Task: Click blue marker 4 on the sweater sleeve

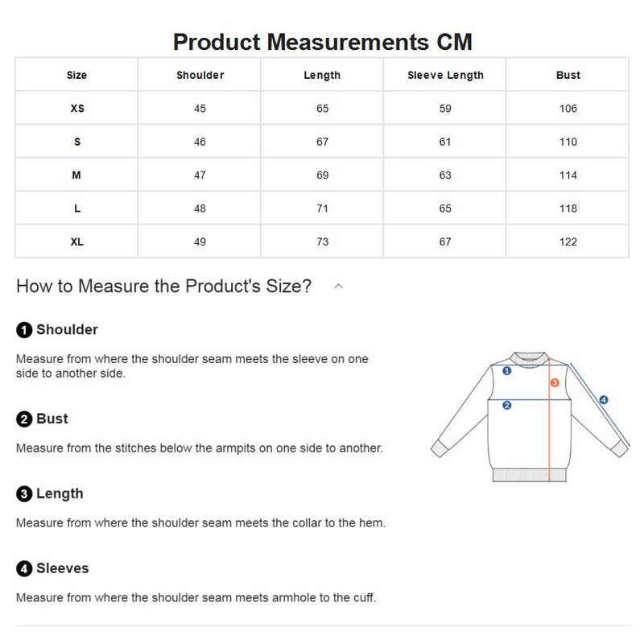Action: [x=604, y=399]
